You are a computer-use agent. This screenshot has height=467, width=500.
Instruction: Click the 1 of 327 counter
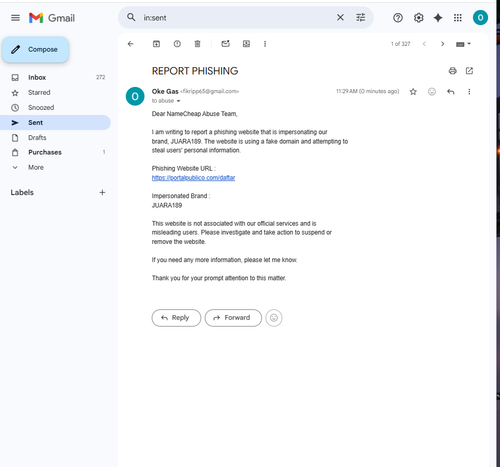coord(400,44)
